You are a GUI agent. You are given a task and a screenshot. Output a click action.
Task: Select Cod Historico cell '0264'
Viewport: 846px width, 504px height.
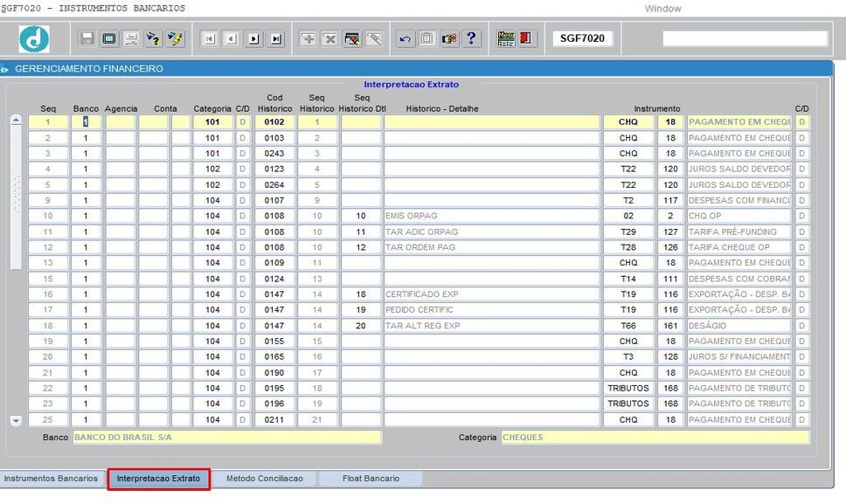pyautogui.click(x=274, y=185)
